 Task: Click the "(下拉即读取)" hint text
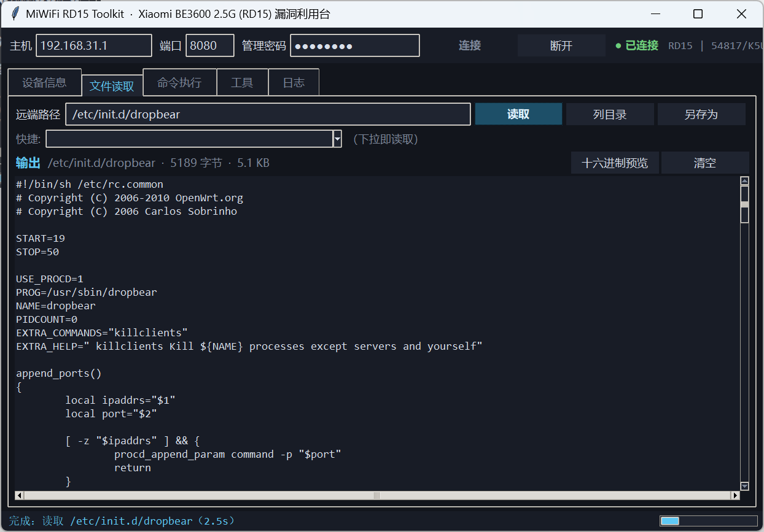386,139
